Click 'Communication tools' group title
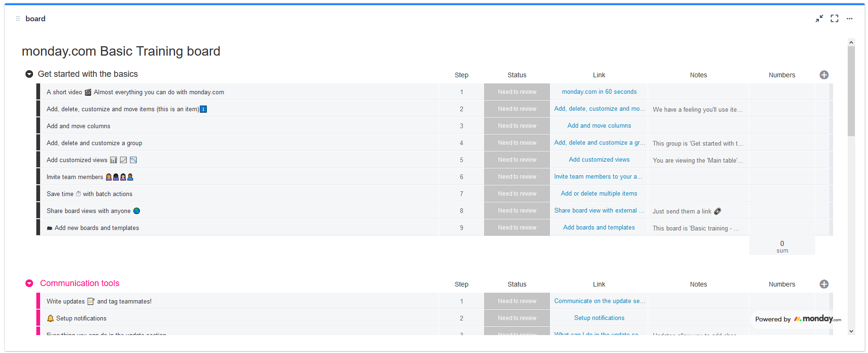The image size is (868, 353). pos(80,283)
